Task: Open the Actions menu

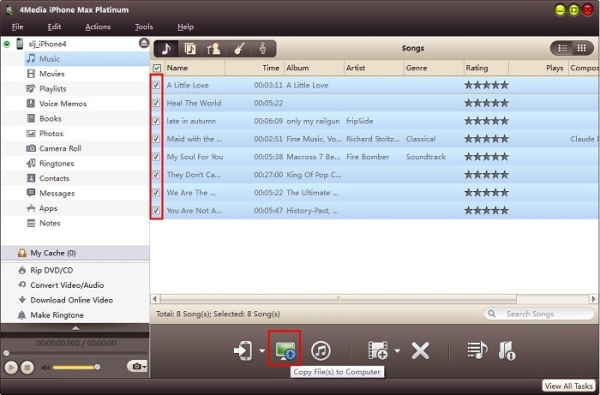Action: [98, 27]
